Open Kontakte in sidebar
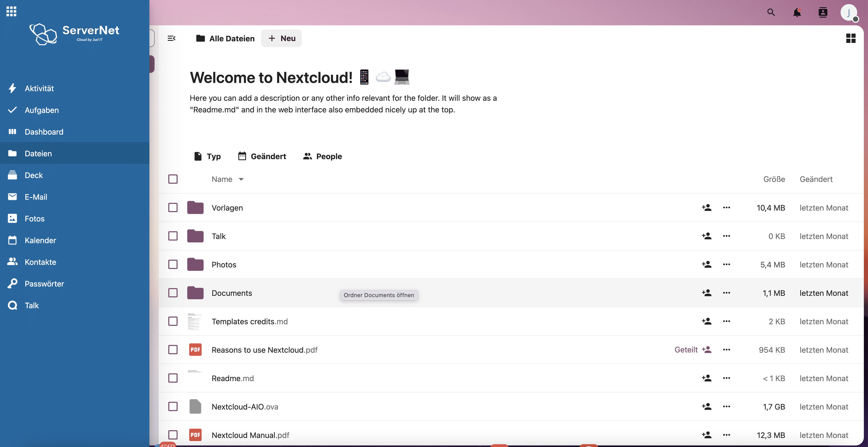Image resolution: width=868 pixels, height=447 pixels. point(74,262)
